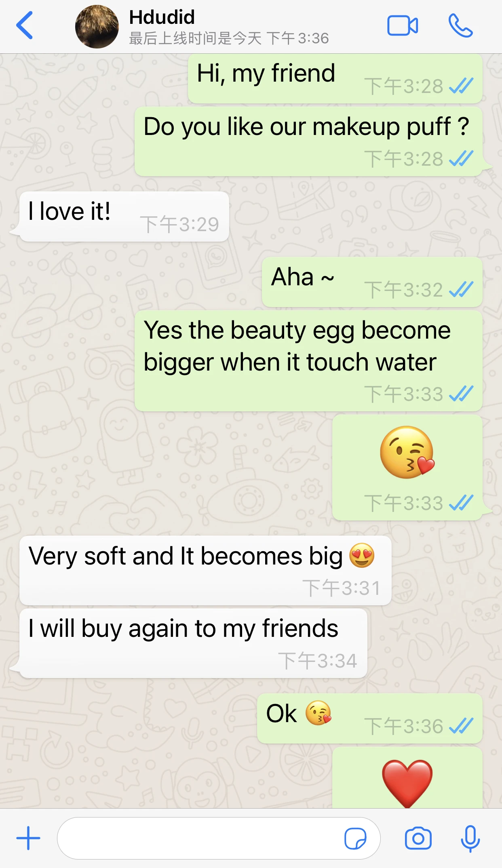502x868 pixels.
Task: Focus the message input field
Action: click(219, 839)
